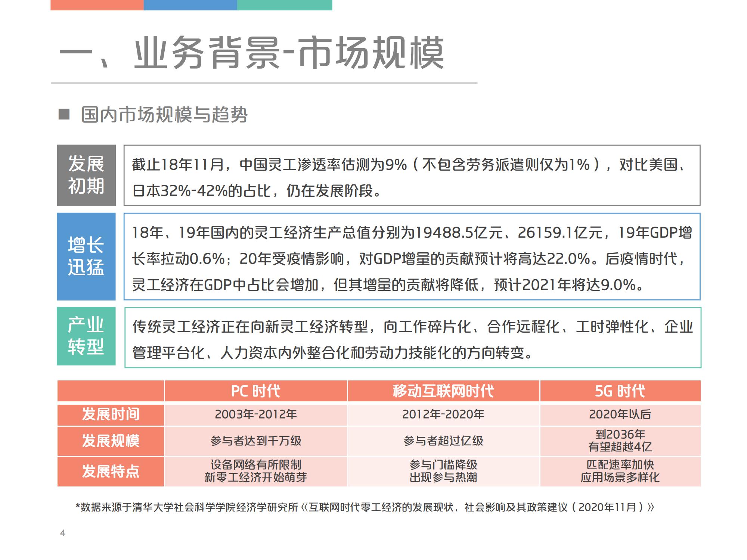Click the orange color bar at top
Image resolution: width=747 pixels, height=560 pixels.
(97, 5)
